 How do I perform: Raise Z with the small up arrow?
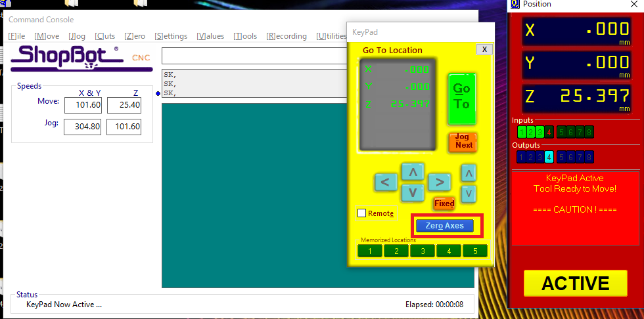(469, 173)
